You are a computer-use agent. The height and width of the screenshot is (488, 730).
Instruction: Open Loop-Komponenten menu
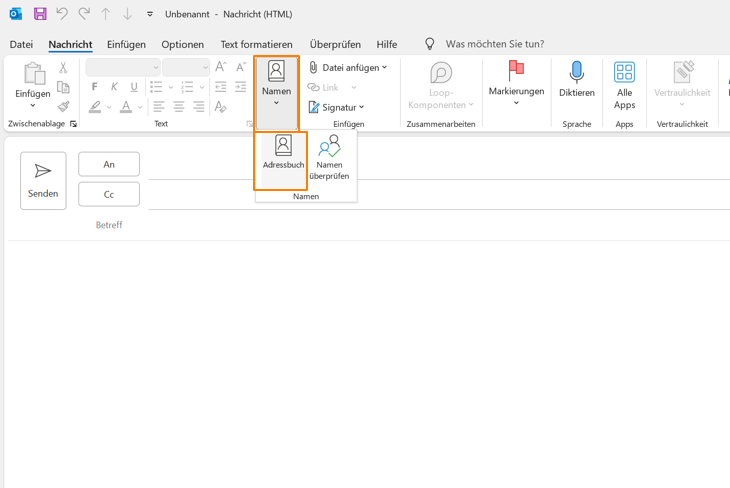coord(440,86)
